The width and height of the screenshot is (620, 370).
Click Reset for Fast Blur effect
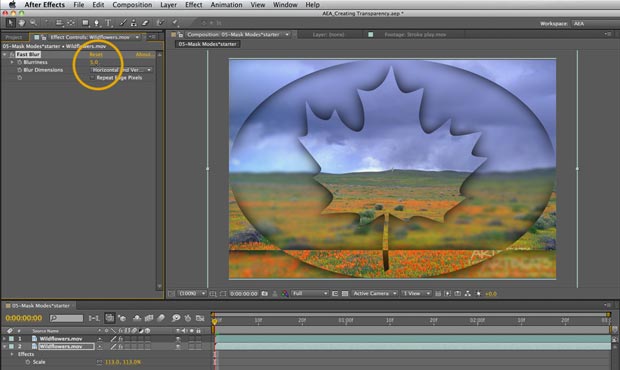(96, 54)
